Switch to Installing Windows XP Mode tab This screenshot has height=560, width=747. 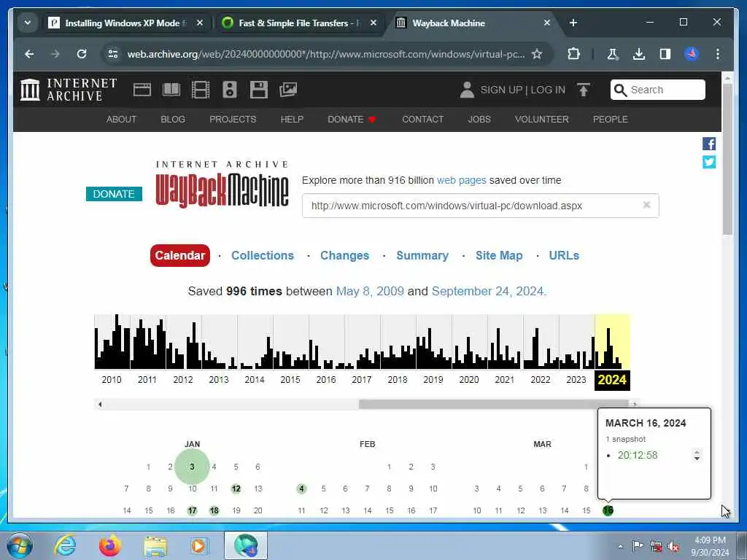126,23
